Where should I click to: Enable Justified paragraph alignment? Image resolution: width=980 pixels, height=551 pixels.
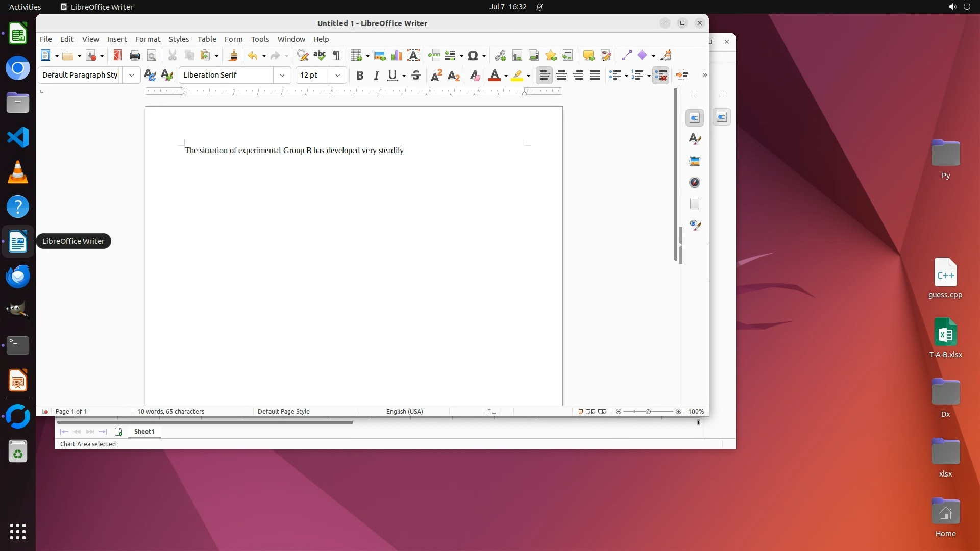[x=595, y=76]
